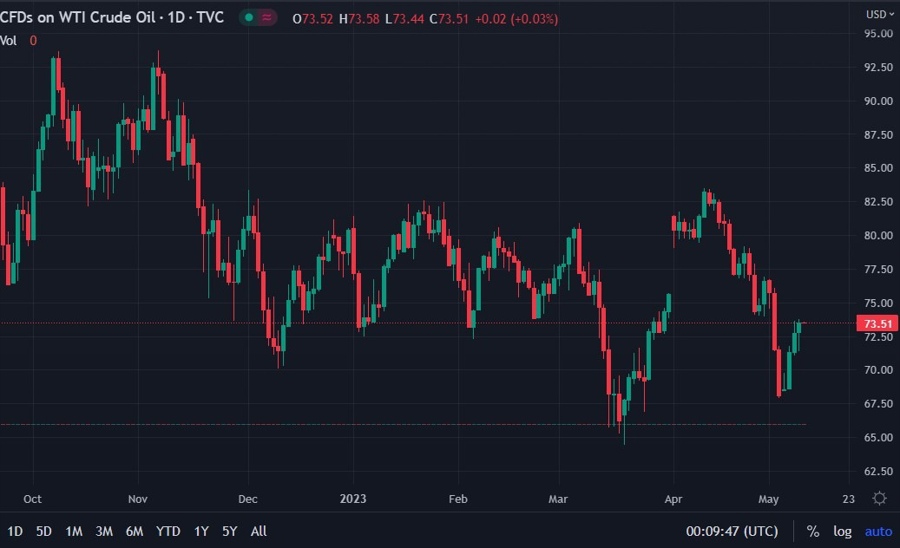The height and width of the screenshot is (548, 900).
Task: Click the Apr label on time axis
Action: (x=673, y=499)
